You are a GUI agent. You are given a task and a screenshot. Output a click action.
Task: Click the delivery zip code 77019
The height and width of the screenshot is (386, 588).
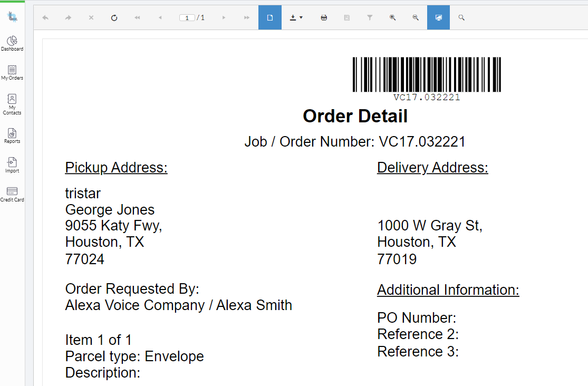pyautogui.click(x=397, y=259)
